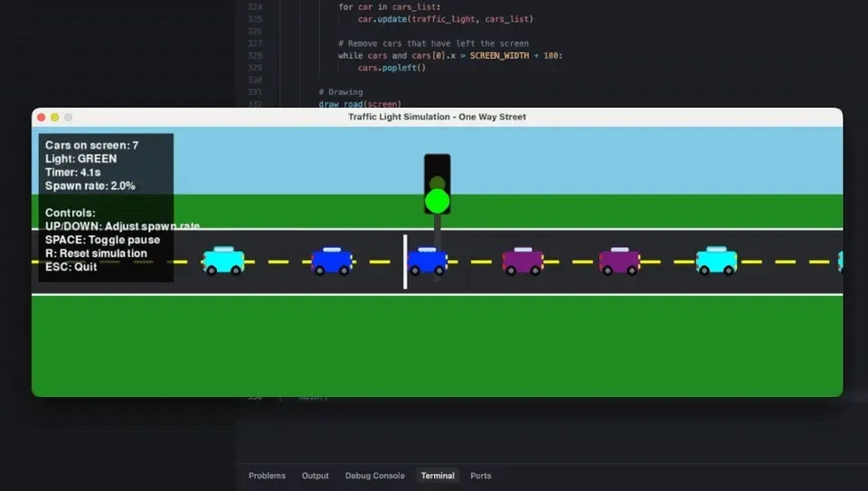Image resolution: width=868 pixels, height=491 pixels.
Task: Click 'ESC: Quit' hint
Action: [71, 267]
